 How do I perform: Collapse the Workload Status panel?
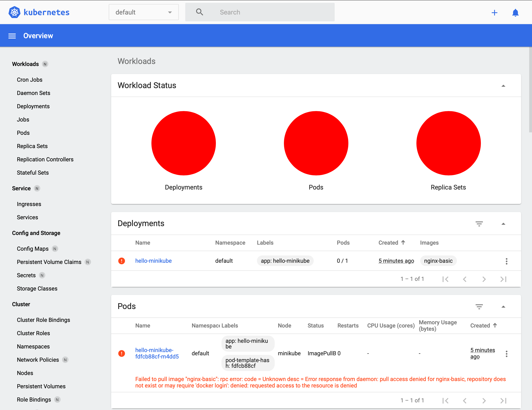[503, 86]
